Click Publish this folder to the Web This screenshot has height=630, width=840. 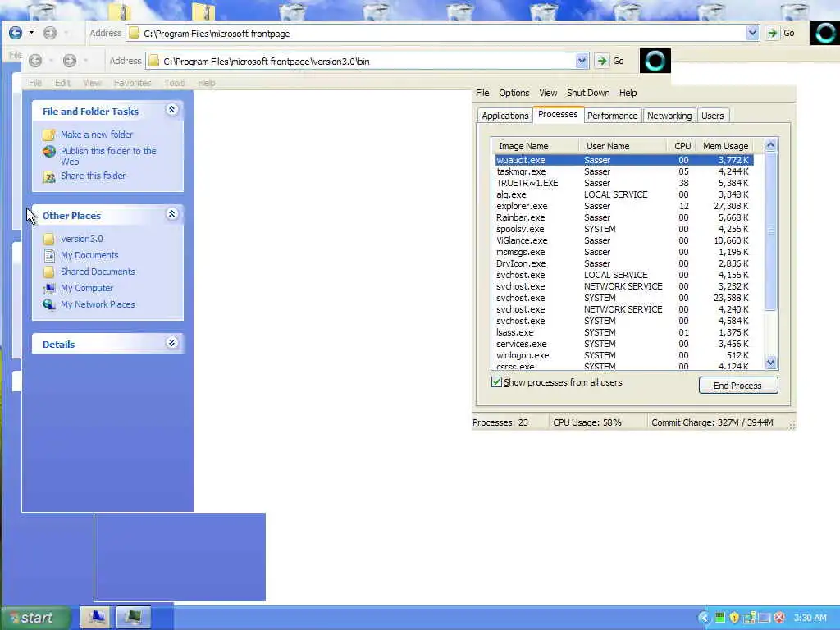[x=108, y=156]
